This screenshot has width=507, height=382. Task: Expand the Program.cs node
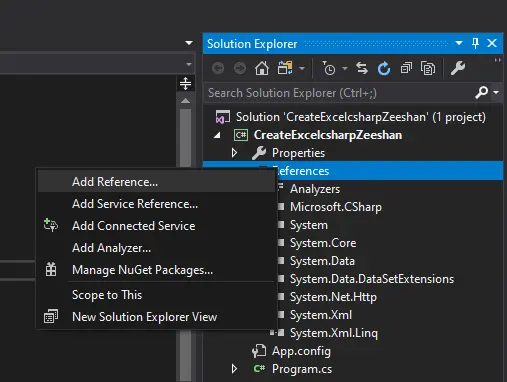pyautogui.click(x=234, y=369)
